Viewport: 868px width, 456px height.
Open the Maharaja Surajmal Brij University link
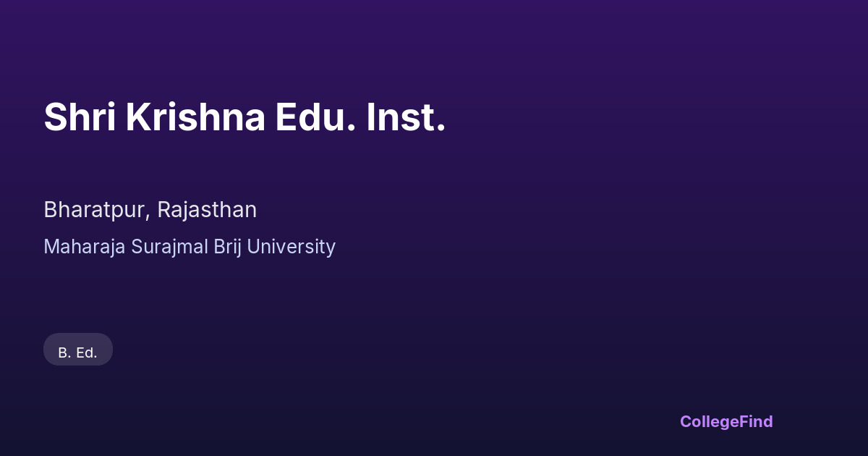(x=190, y=247)
